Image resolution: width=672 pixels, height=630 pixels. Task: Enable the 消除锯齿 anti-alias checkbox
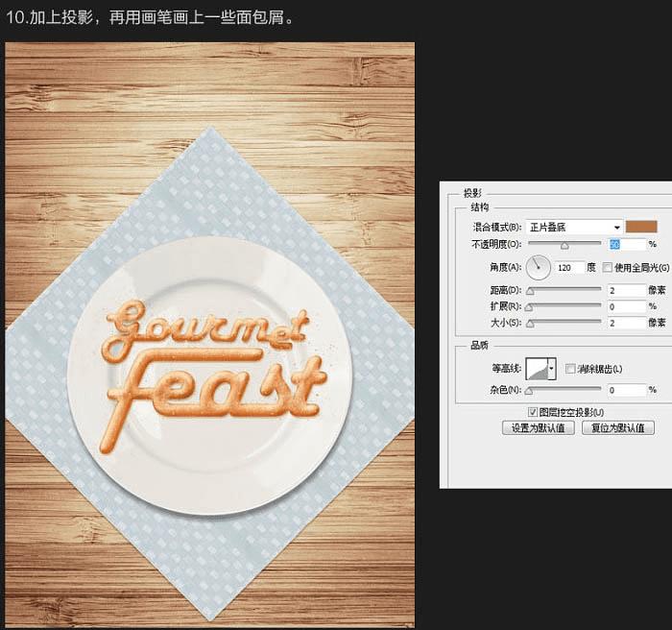click(570, 369)
